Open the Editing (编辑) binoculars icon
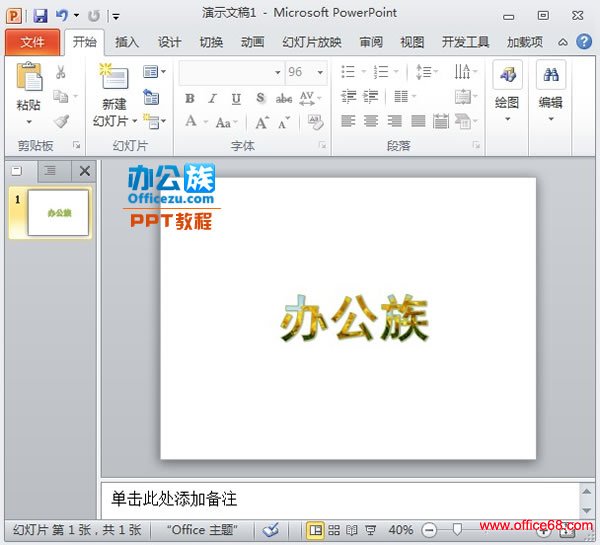This screenshot has width=600, height=545. (551, 74)
